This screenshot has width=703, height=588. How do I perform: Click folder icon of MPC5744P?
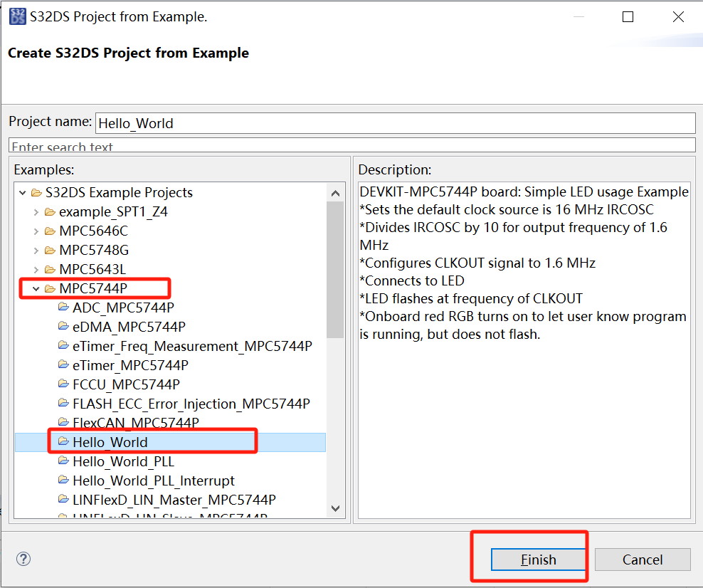point(50,288)
